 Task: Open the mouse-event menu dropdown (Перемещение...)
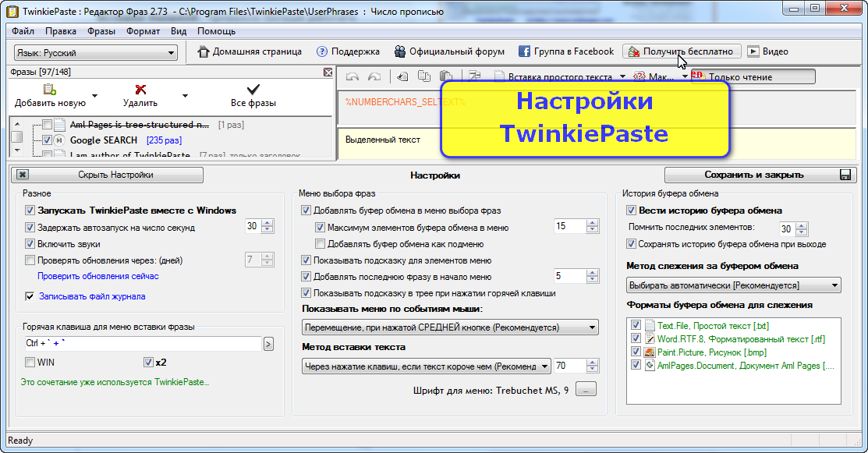(450, 327)
